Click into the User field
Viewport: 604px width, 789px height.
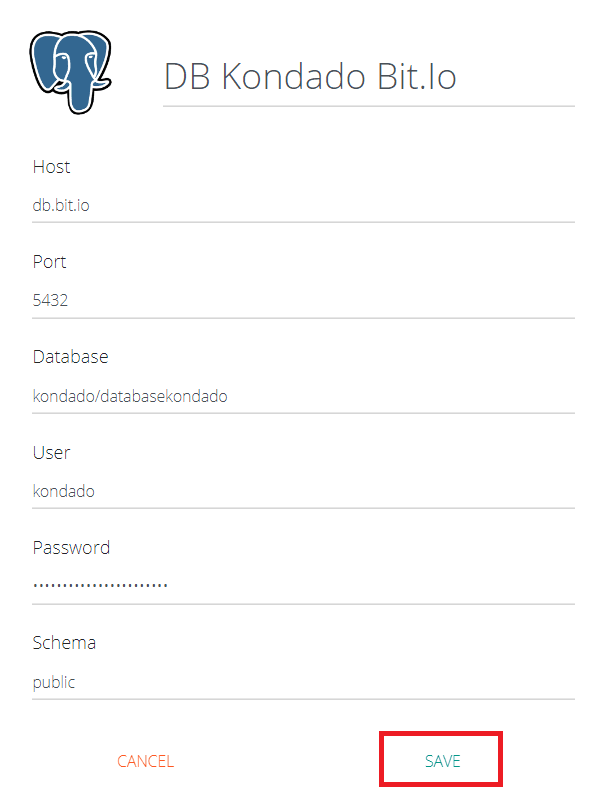click(303, 491)
